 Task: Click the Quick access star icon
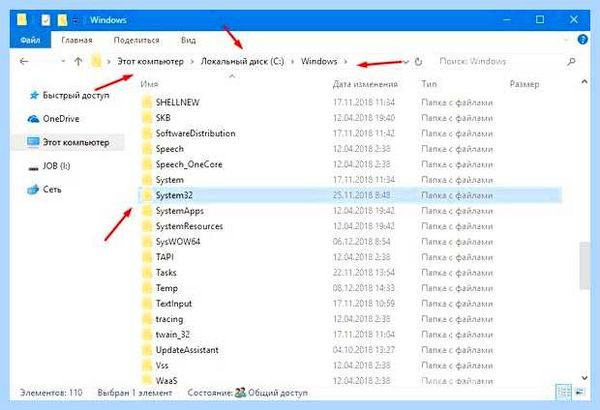[x=34, y=95]
